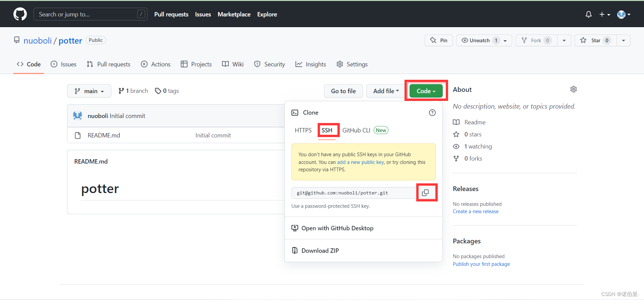Switch to the HTTPS clone tab
The width and height of the screenshot is (644, 300).
[303, 130]
